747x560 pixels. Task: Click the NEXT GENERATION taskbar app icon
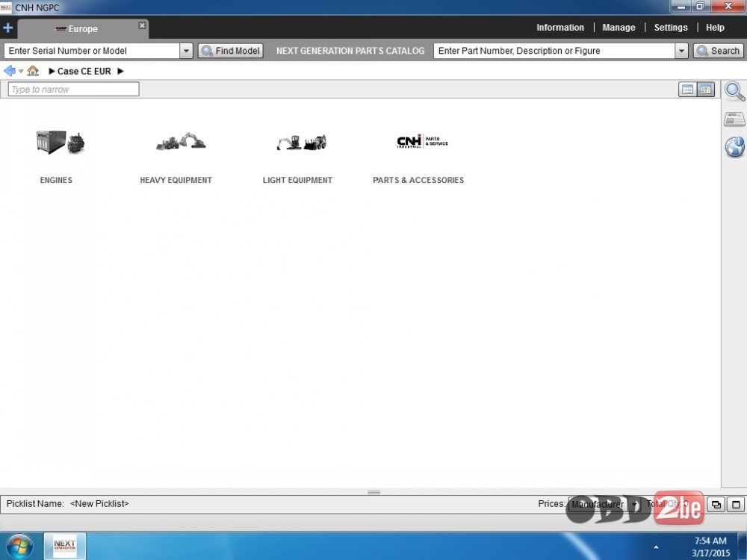coord(65,546)
